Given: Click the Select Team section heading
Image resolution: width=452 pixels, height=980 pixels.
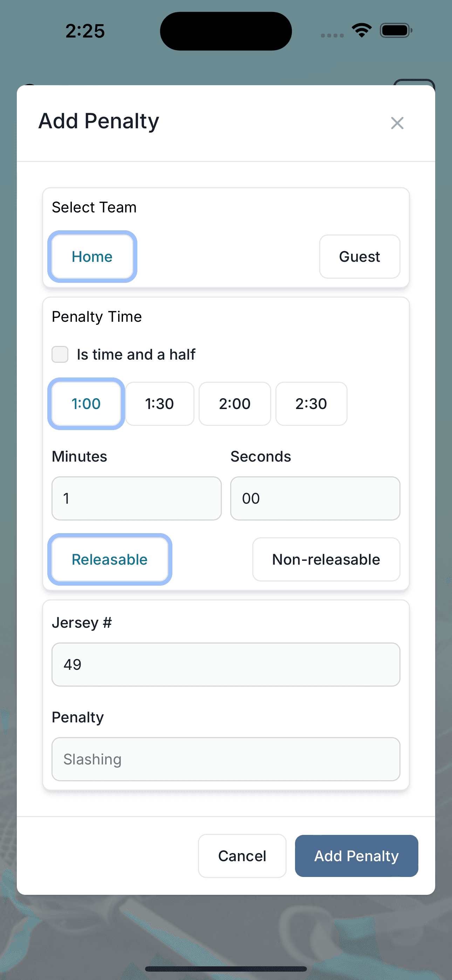Looking at the screenshot, I should [x=94, y=207].
